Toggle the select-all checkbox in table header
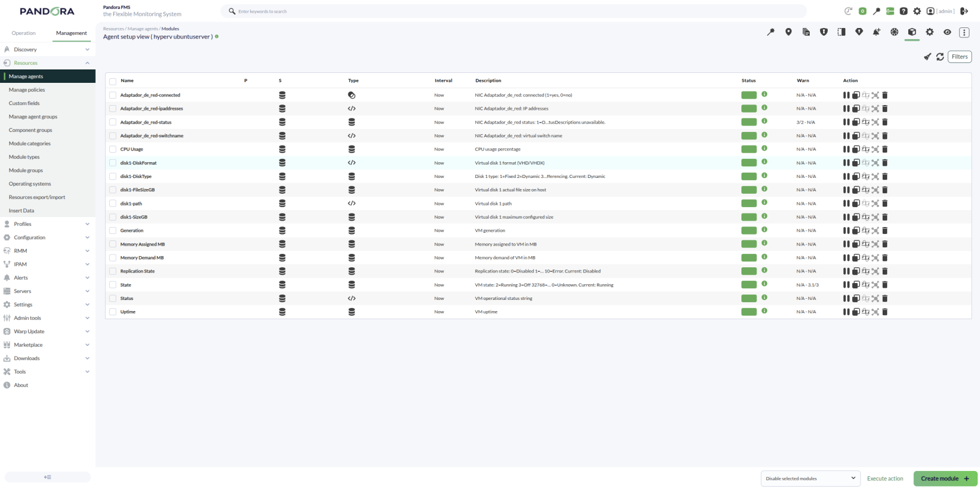The height and width of the screenshot is (489, 980). (113, 81)
